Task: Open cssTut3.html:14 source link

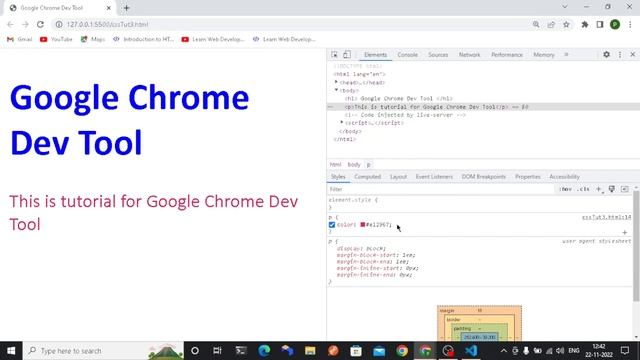Action: (606, 217)
